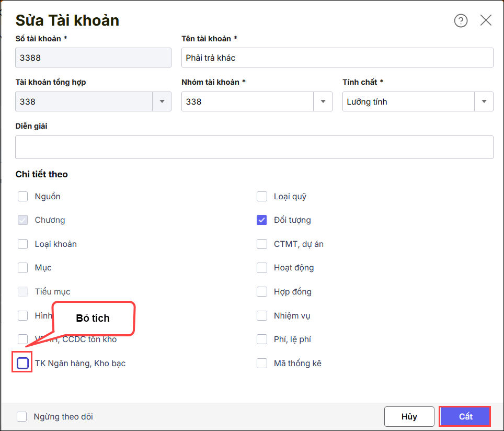Tick the Hoạt động checkbox
Viewport: 504px width, 431px height.
[262, 268]
